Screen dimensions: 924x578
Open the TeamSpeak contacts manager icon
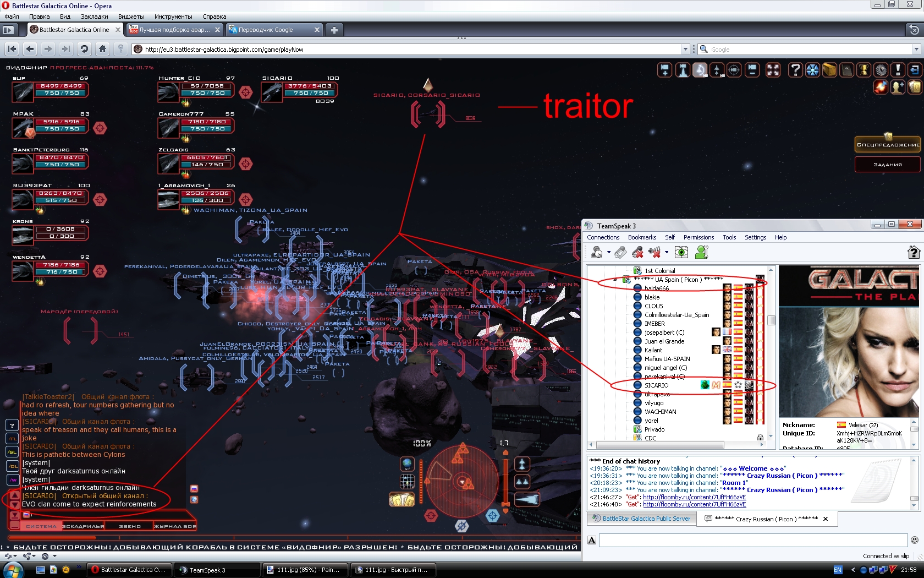702,252
